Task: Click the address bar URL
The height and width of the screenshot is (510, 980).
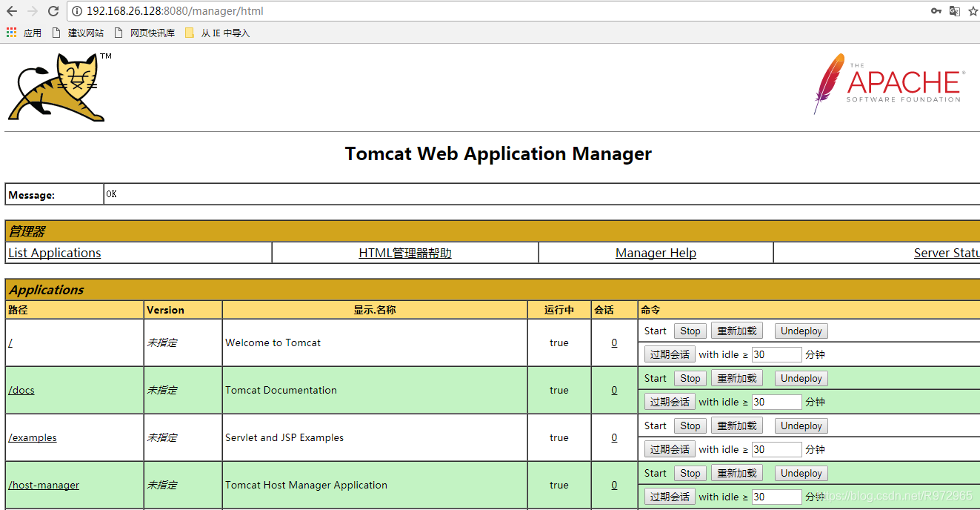Action: pyautogui.click(x=175, y=11)
